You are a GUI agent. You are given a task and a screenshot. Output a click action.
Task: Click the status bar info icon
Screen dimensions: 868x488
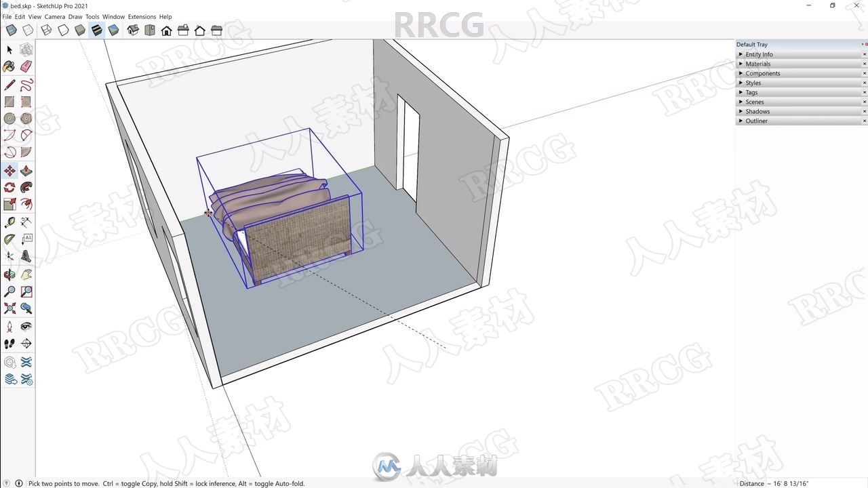(18, 483)
